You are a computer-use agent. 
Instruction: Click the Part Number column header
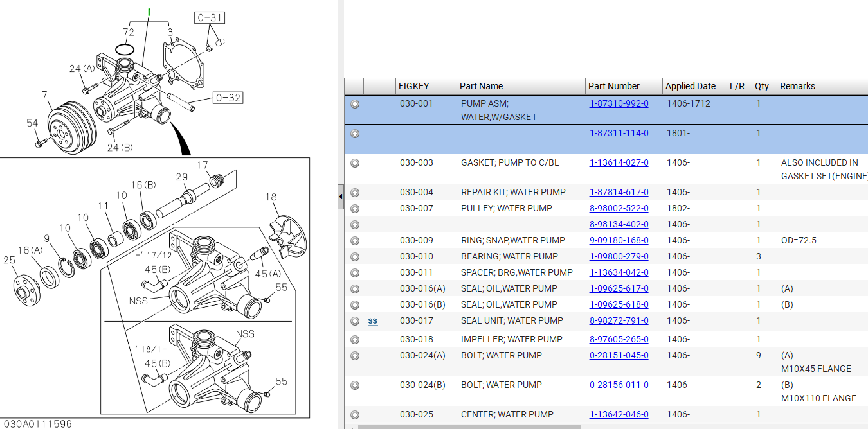(x=614, y=86)
